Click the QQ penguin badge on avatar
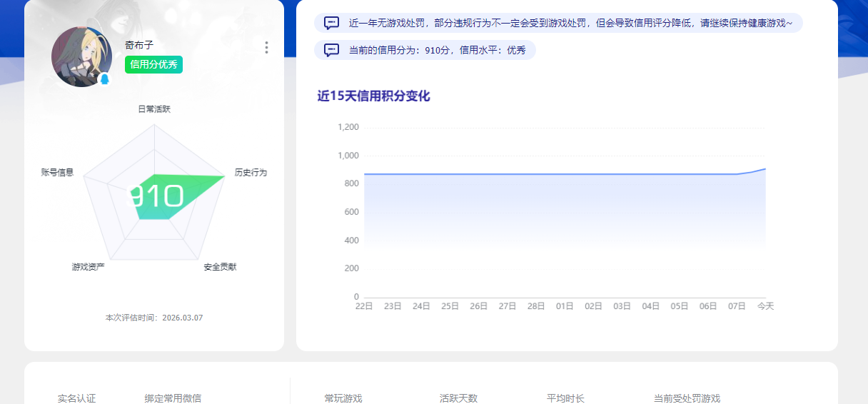The image size is (868, 404). click(x=105, y=79)
